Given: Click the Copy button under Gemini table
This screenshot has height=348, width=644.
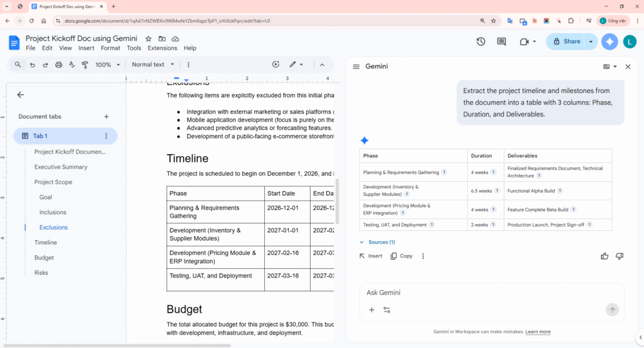Looking at the screenshot, I should (x=401, y=256).
